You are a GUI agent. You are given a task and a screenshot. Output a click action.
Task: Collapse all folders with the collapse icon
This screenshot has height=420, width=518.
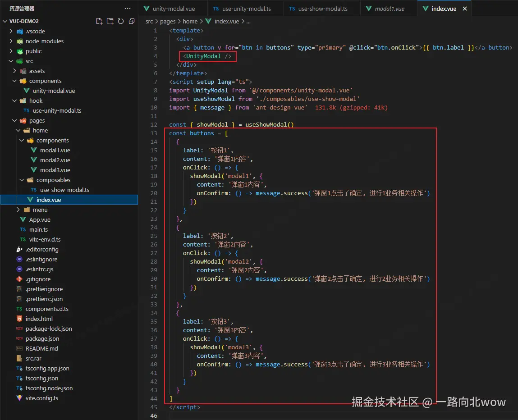pos(132,21)
